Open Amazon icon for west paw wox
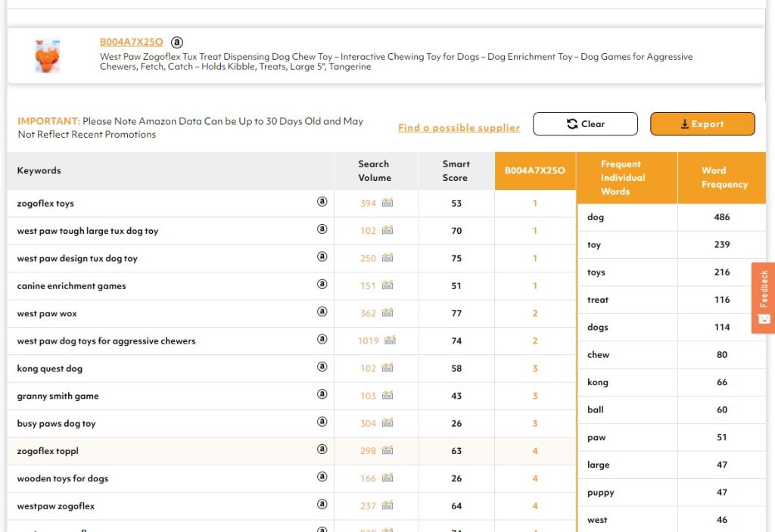Image resolution: width=775 pixels, height=532 pixels. tap(322, 312)
